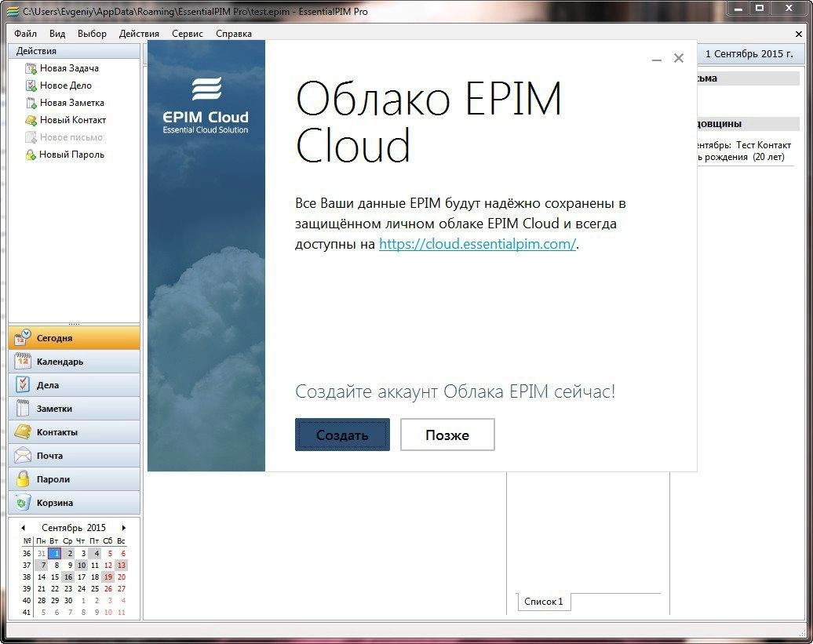The height and width of the screenshot is (644, 813).
Task: Select September 16 in the mini calendar
Action: [x=68, y=577]
